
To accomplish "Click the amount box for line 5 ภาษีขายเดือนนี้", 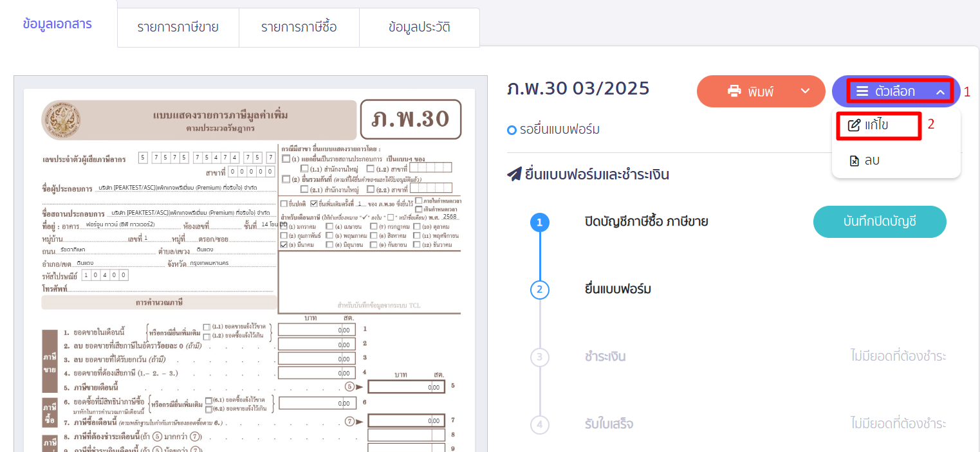I will coord(408,387).
